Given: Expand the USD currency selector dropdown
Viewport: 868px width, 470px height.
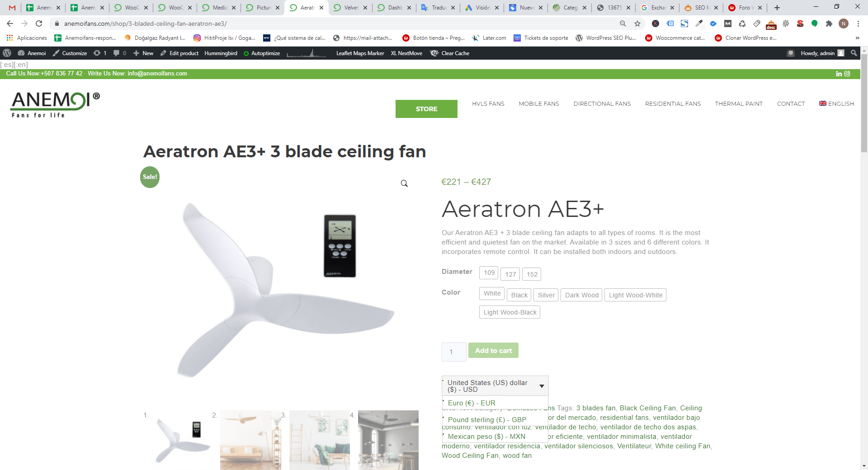Looking at the screenshot, I should coord(495,386).
